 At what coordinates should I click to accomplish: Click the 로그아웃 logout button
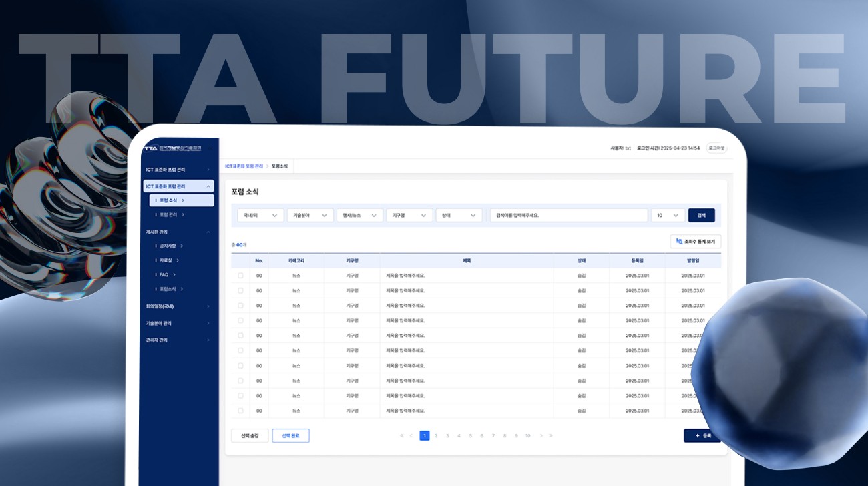point(717,148)
